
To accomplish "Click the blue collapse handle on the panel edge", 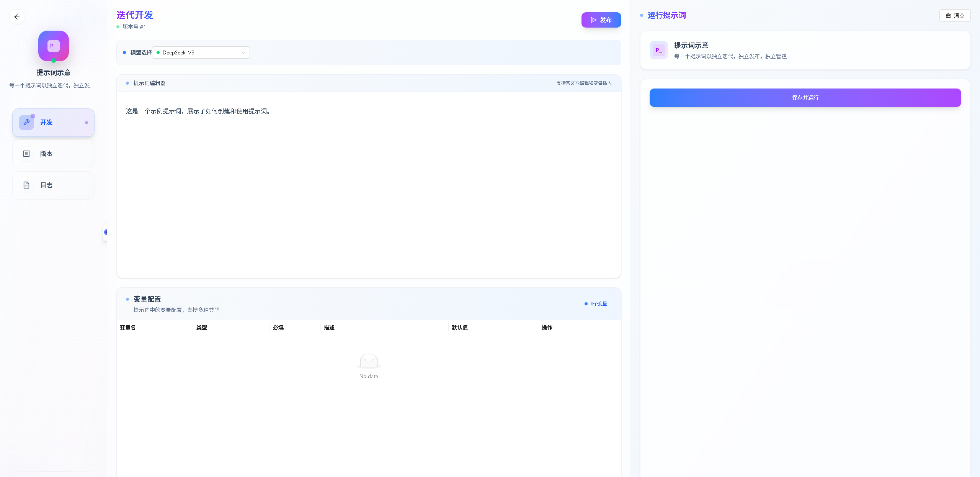I will pyautogui.click(x=106, y=232).
